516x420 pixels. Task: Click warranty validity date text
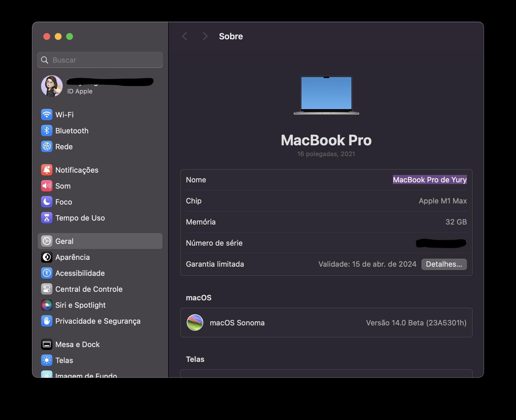pyautogui.click(x=367, y=264)
